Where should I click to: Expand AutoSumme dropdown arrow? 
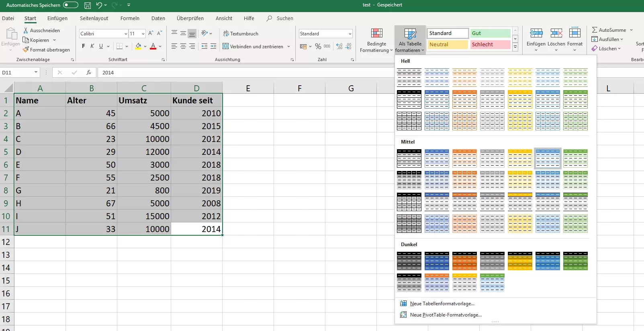coord(631,30)
